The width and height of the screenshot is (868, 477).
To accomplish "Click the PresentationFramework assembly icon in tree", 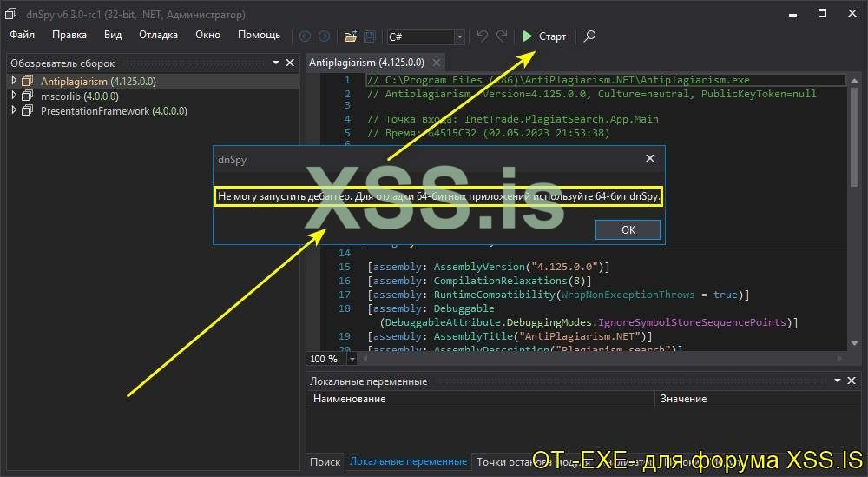I will (27, 111).
